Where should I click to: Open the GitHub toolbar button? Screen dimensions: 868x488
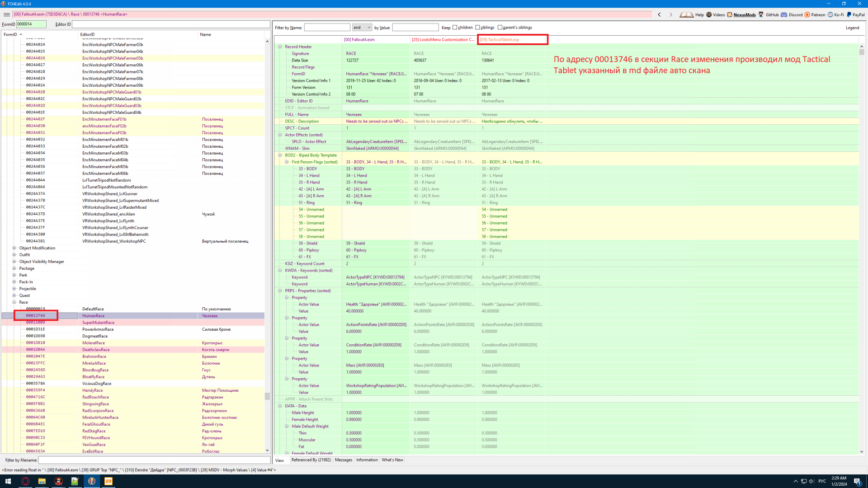[761, 14]
